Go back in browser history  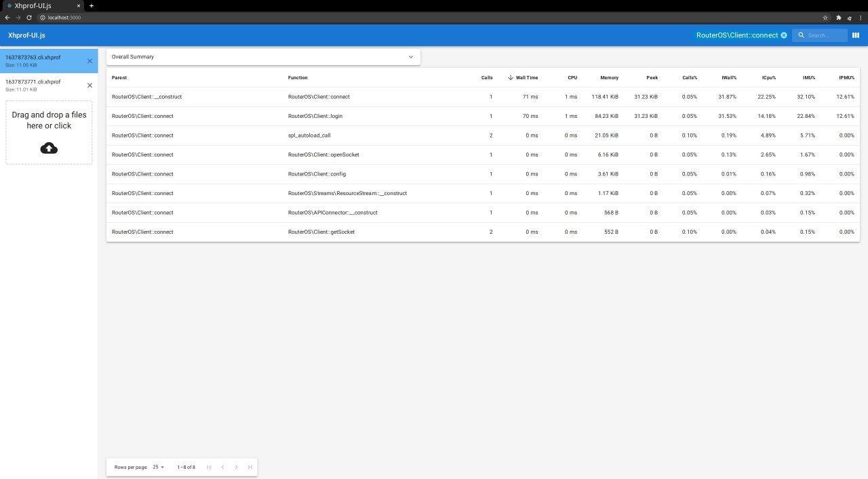tap(7, 18)
